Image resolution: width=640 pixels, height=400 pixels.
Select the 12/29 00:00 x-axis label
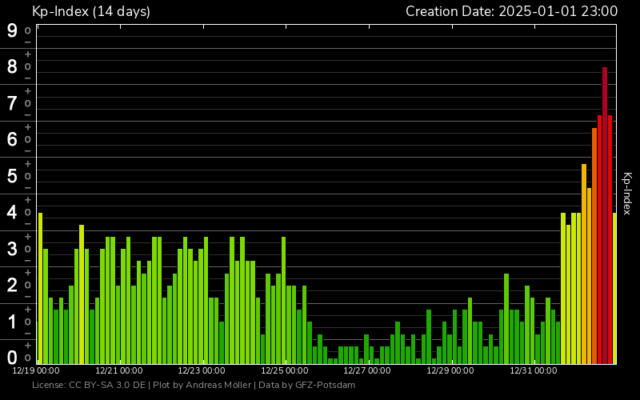point(451,370)
